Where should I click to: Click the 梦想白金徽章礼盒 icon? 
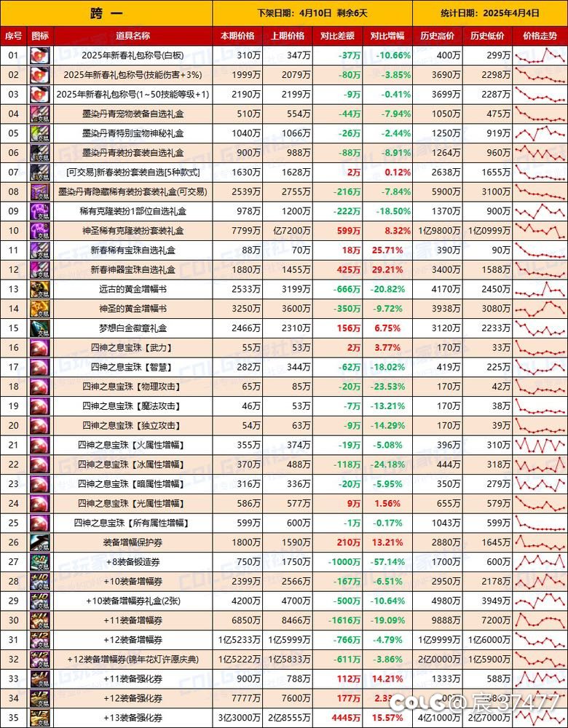click(x=40, y=328)
